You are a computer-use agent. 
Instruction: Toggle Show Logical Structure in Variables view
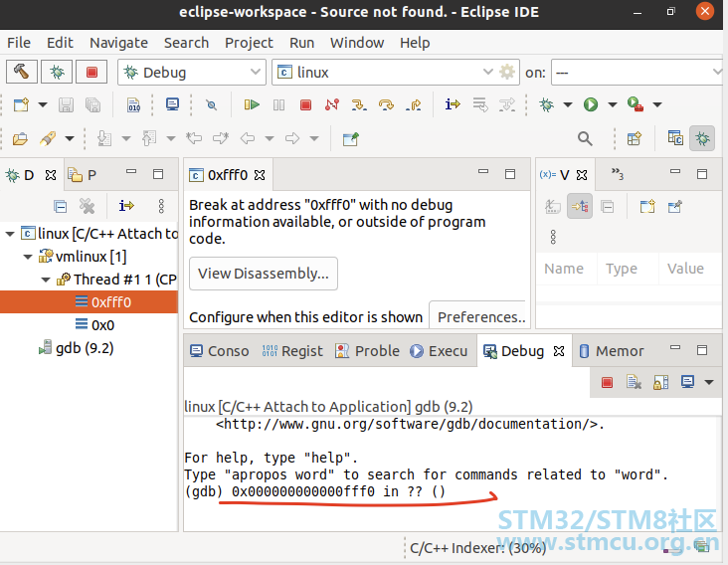coord(580,206)
